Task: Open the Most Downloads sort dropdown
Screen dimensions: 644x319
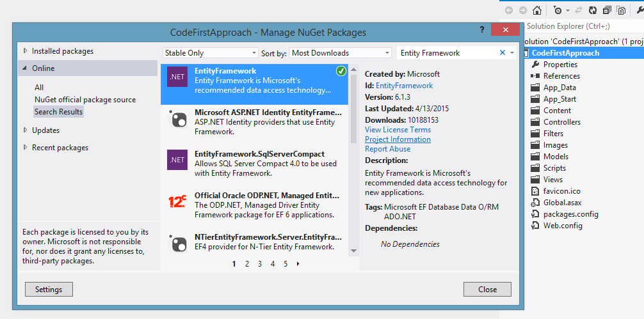Action: [341, 53]
